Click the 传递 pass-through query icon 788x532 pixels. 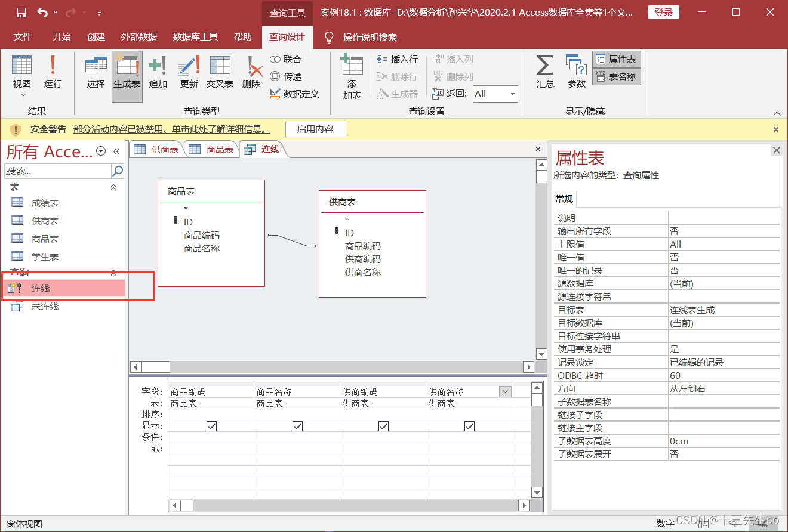pyautogui.click(x=286, y=76)
